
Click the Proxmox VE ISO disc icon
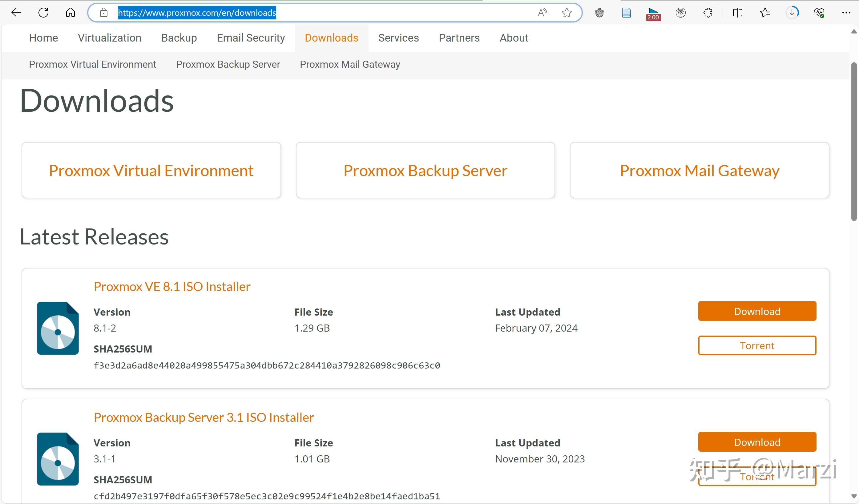(58, 328)
